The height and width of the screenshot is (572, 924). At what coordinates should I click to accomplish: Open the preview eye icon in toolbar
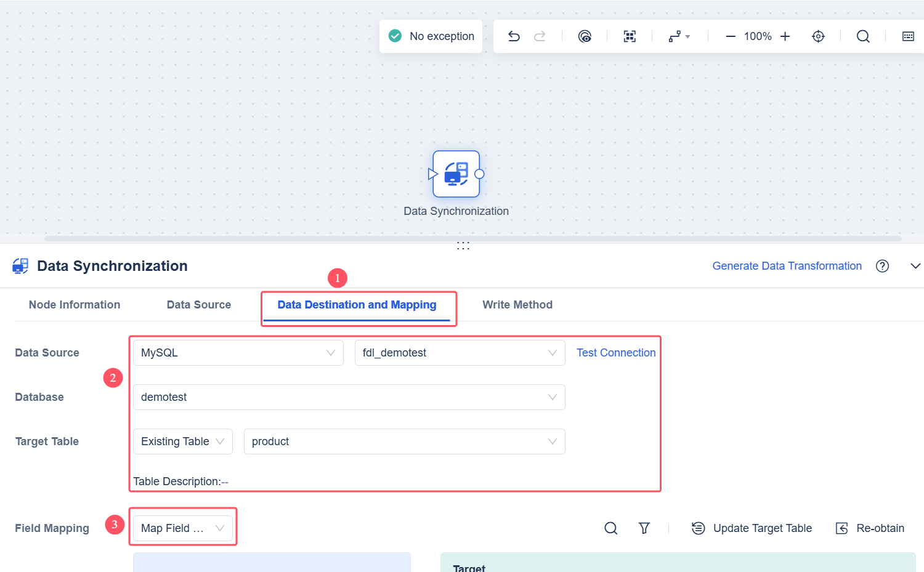pyautogui.click(x=585, y=36)
